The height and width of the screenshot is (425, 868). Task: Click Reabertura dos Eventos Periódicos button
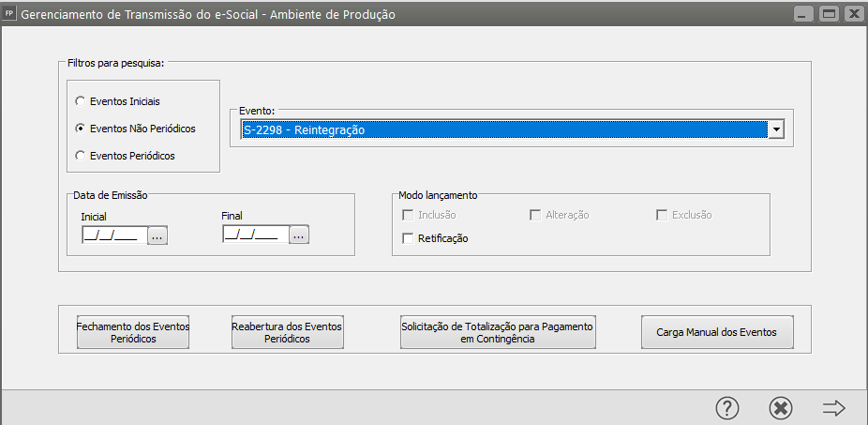(x=287, y=332)
